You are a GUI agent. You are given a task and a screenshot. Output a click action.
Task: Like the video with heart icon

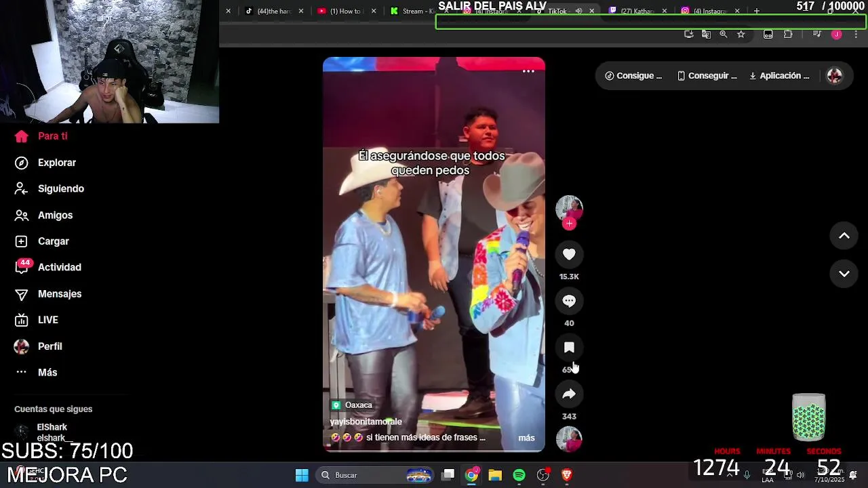pyautogui.click(x=569, y=254)
